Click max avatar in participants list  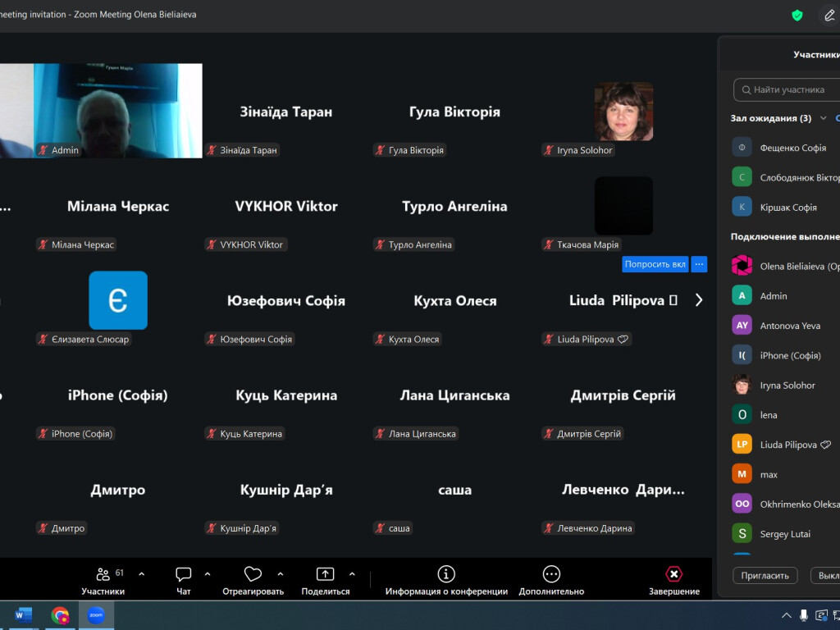tap(742, 474)
